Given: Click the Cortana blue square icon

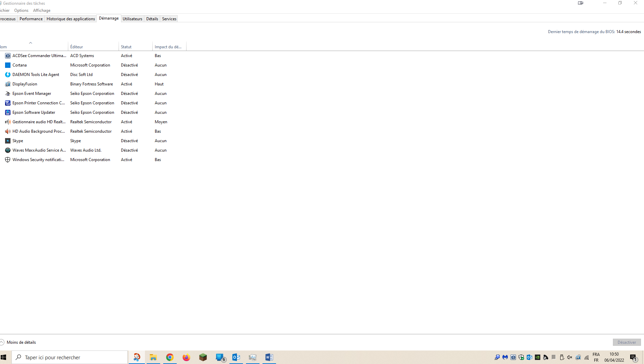Looking at the screenshot, I should tap(8, 65).
